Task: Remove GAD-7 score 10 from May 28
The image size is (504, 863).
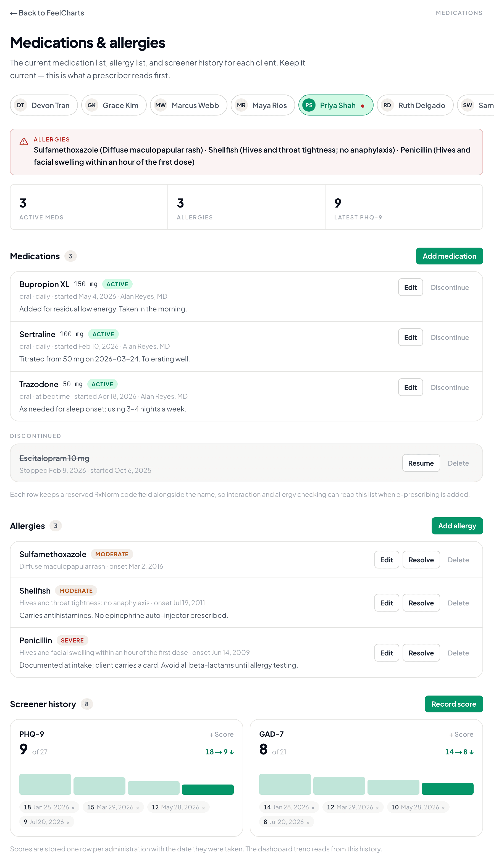Action: click(443, 808)
